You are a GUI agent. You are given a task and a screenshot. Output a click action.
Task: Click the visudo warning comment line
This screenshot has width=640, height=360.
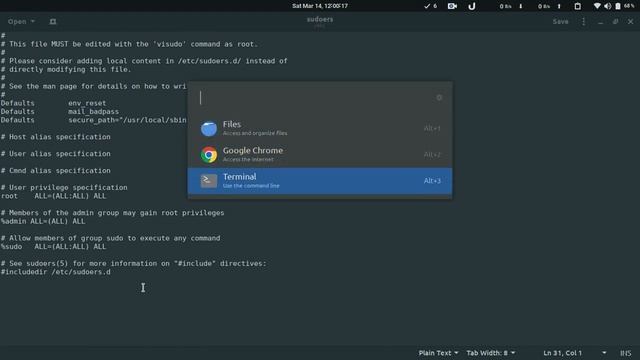click(129, 44)
